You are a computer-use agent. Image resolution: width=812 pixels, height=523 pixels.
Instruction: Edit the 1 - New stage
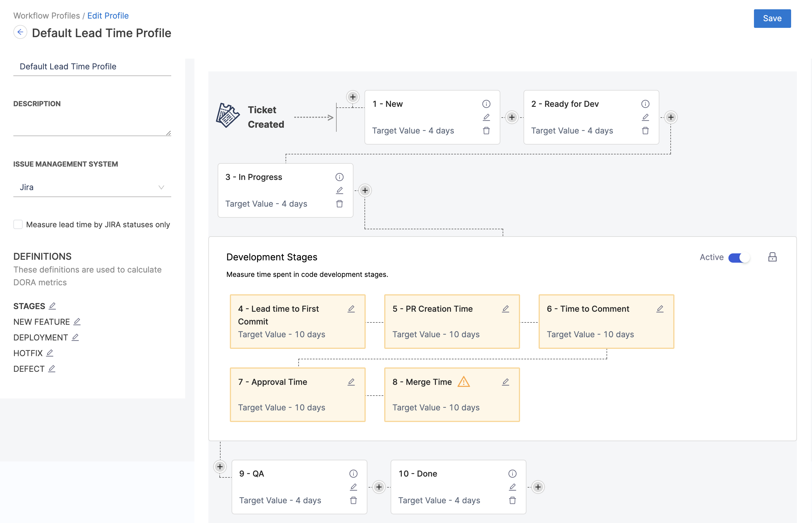pos(486,117)
